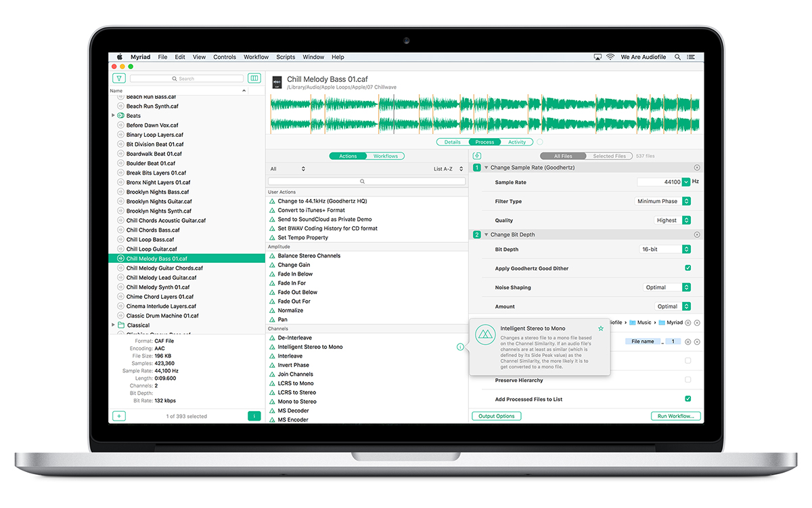Open the Scripts menu in the menu bar
812x508 pixels.
point(286,57)
